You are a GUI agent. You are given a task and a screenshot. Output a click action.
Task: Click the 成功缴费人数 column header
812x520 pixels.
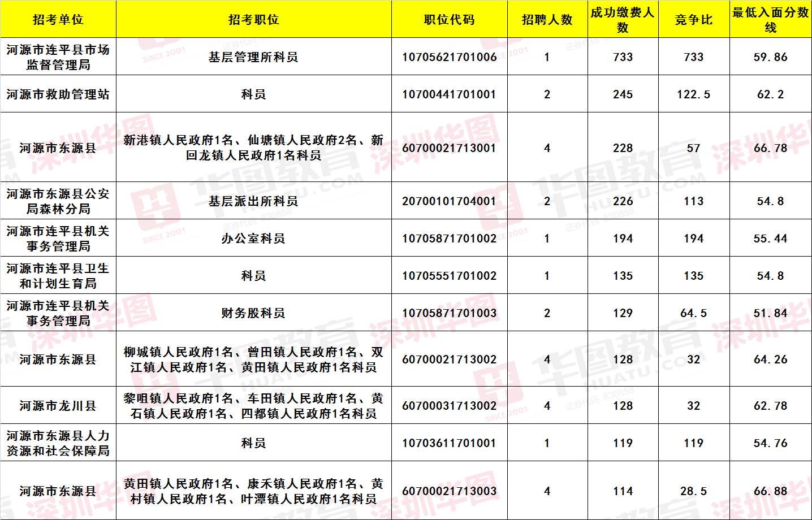(x=623, y=19)
